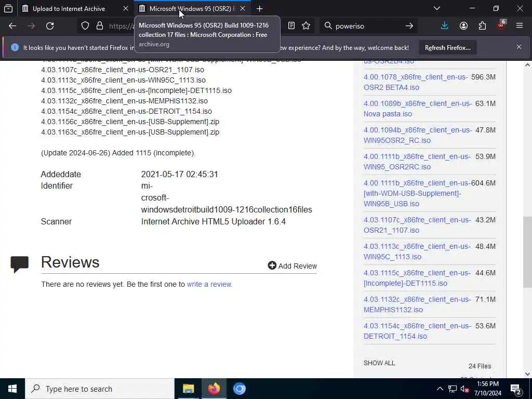Go back to previous page
The image size is (532, 399).
point(12,26)
